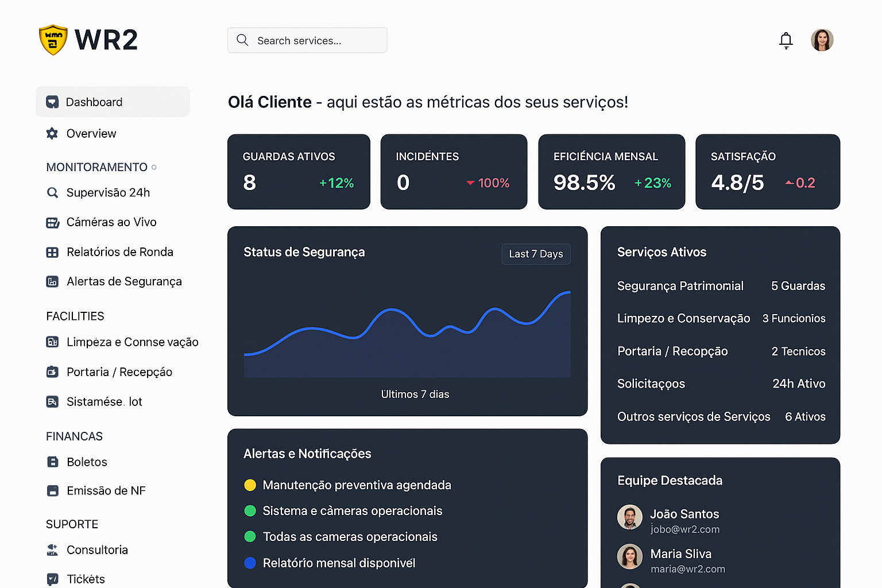Expand the Facilities section header
882x588 pixels.
[75, 316]
